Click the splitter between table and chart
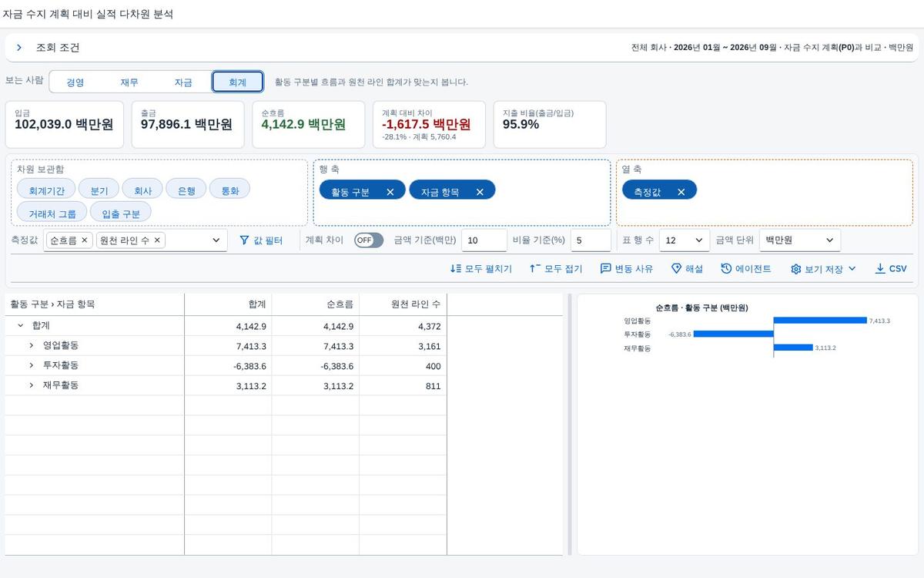Image resolution: width=924 pixels, height=578 pixels. 570,424
